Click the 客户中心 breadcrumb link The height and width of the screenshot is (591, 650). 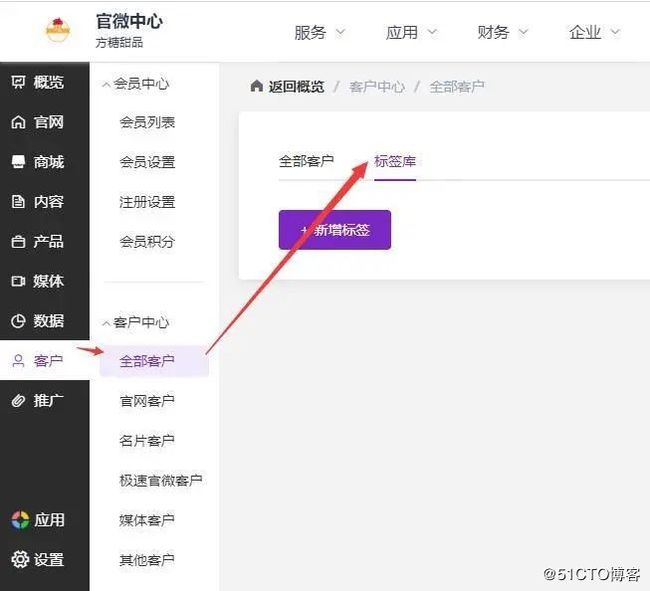coord(377,87)
